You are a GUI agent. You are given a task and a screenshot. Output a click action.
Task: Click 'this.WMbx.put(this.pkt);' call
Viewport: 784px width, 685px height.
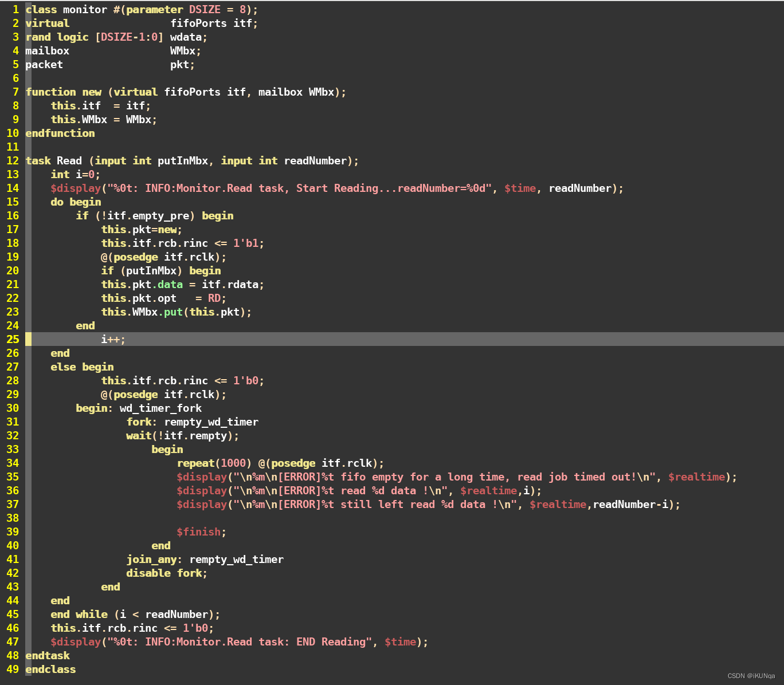pos(177,312)
